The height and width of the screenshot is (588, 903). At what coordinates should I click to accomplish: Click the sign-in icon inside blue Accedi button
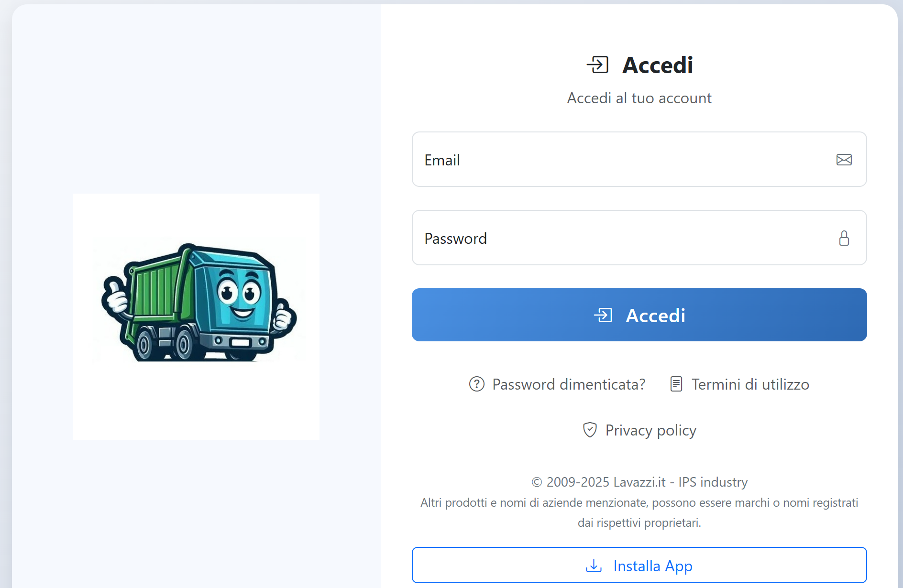click(603, 316)
